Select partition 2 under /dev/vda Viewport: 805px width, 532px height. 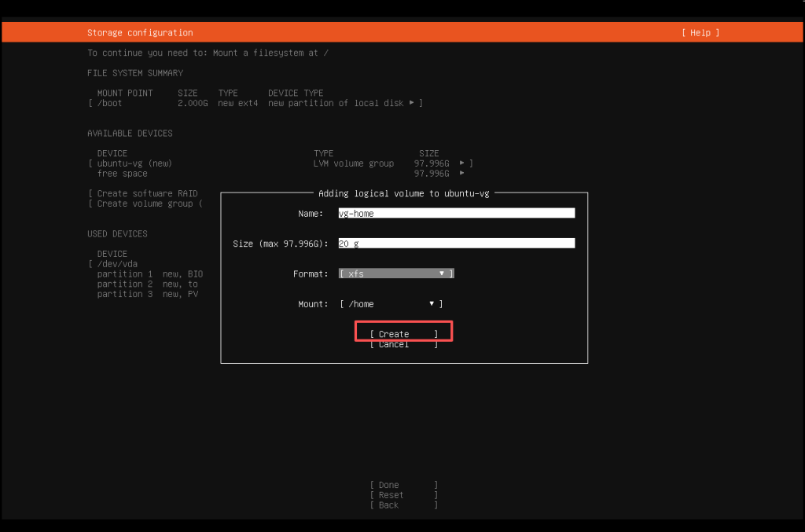(x=126, y=284)
